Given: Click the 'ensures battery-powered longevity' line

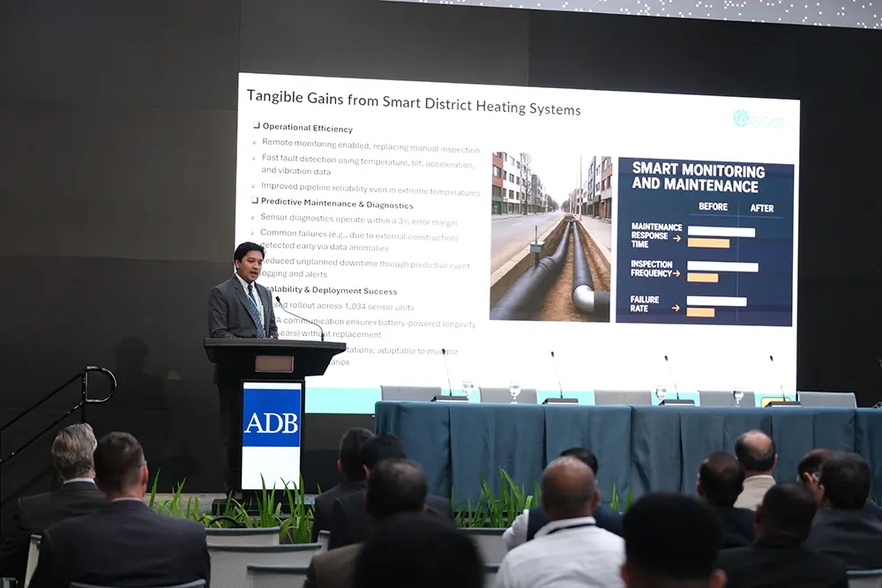Looking at the screenshot, I should [411, 323].
